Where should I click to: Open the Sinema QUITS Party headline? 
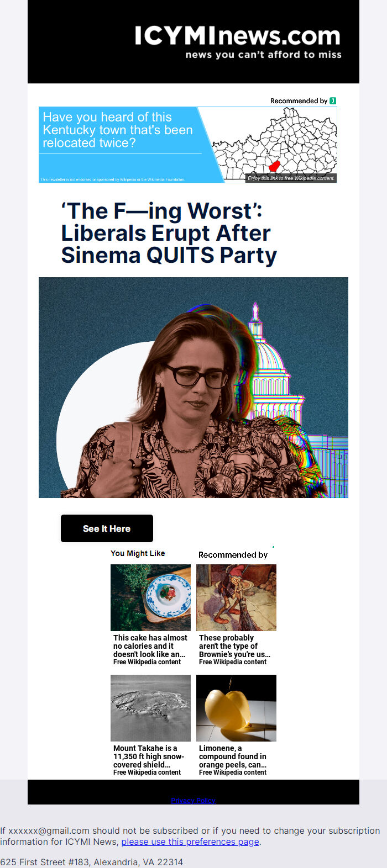point(169,233)
